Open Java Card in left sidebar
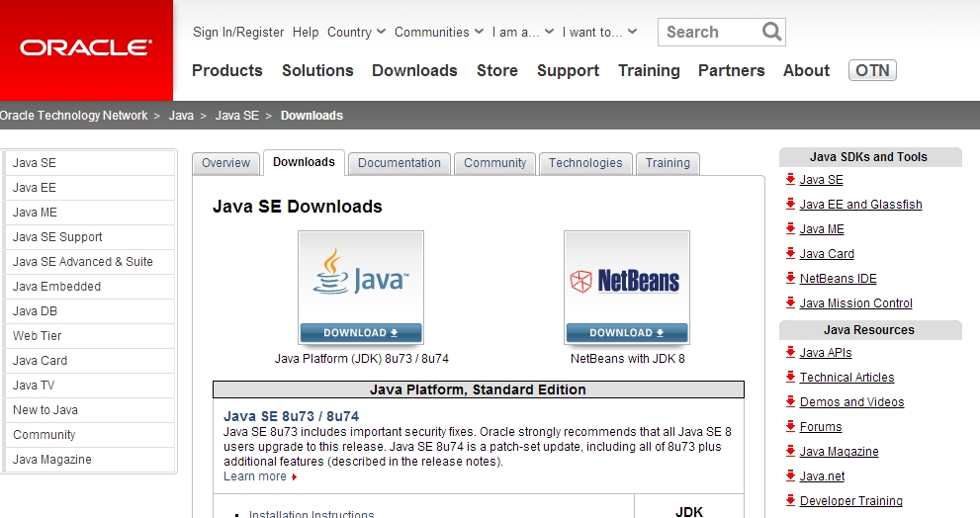The width and height of the screenshot is (980, 518). point(89,361)
